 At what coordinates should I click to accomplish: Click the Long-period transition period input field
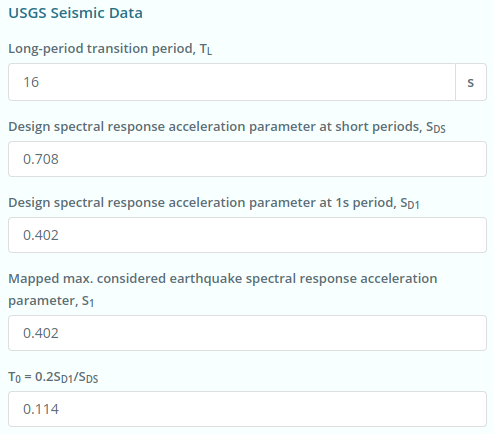pyautogui.click(x=232, y=82)
